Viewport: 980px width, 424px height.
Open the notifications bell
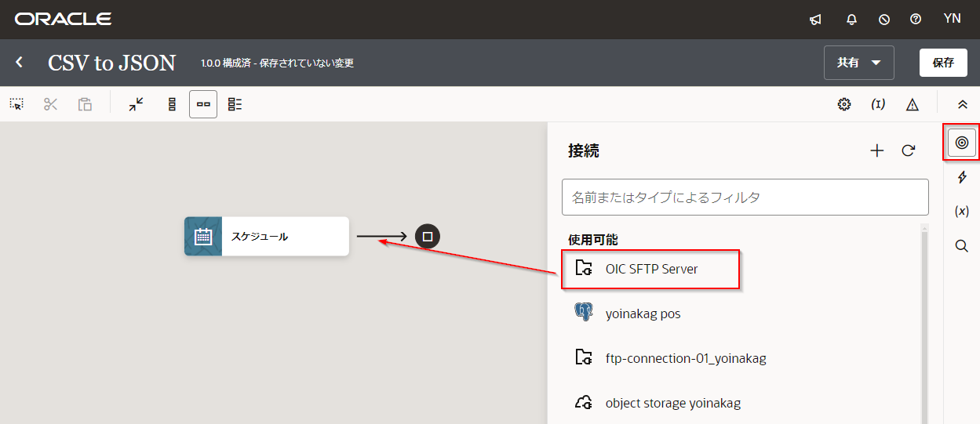(851, 20)
